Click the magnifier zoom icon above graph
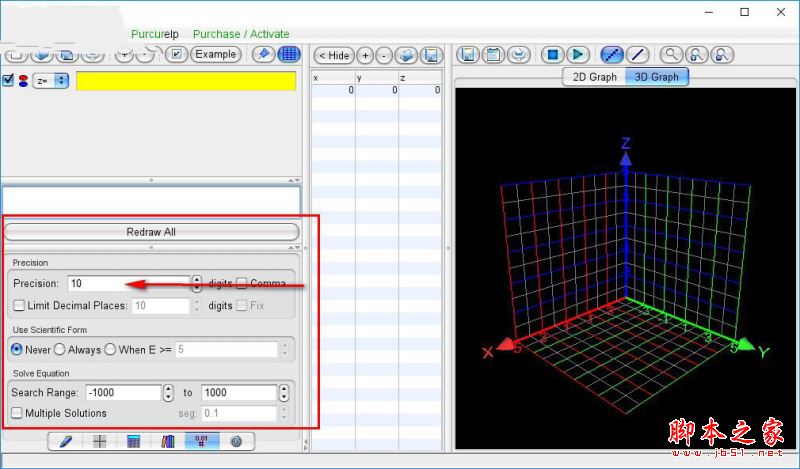The width and height of the screenshot is (800, 469). pyautogui.click(x=672, y=55)
